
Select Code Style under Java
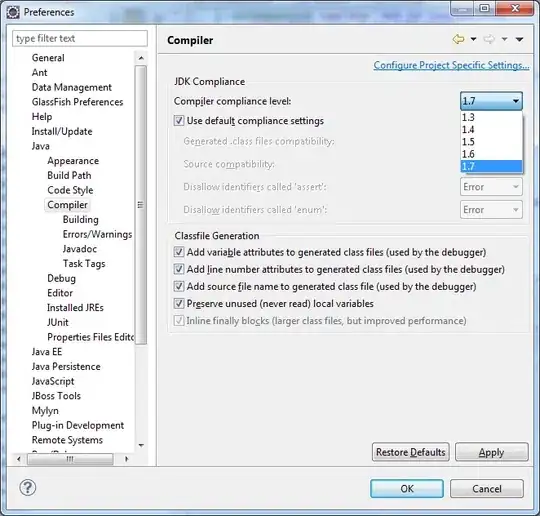click(x=70, y=190)
